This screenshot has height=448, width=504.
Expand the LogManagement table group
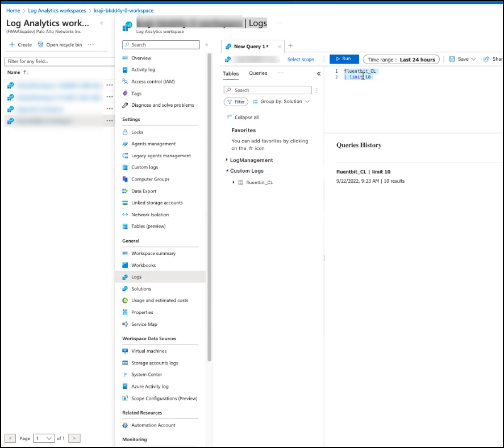coord(227,160)
